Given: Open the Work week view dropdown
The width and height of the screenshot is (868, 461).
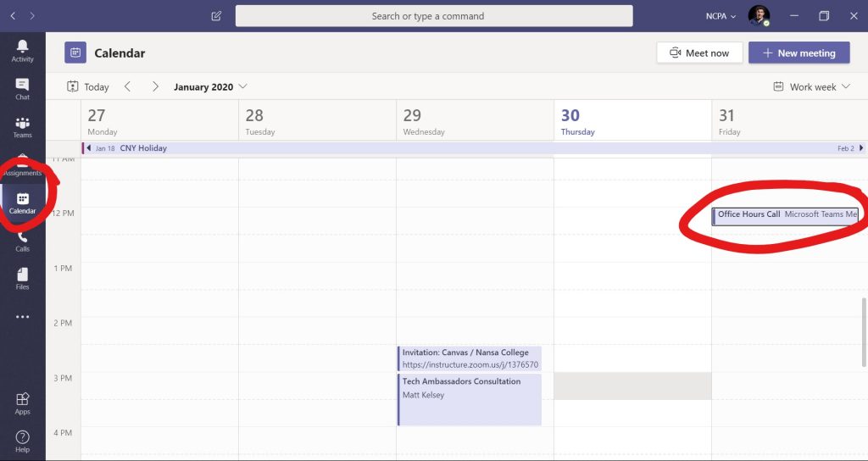Looking at the screenshot, I should pyautogui.click(x=811, y=86).
